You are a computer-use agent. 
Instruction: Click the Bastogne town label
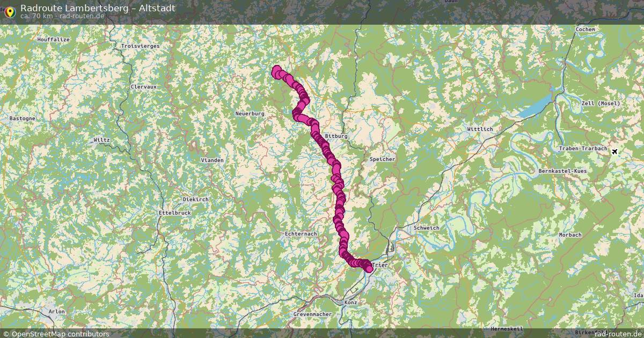tap(23, 118)
